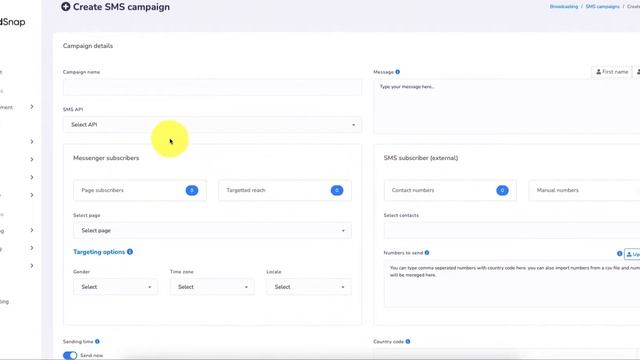Click the Targetted reach box

(x=285, y=190)
